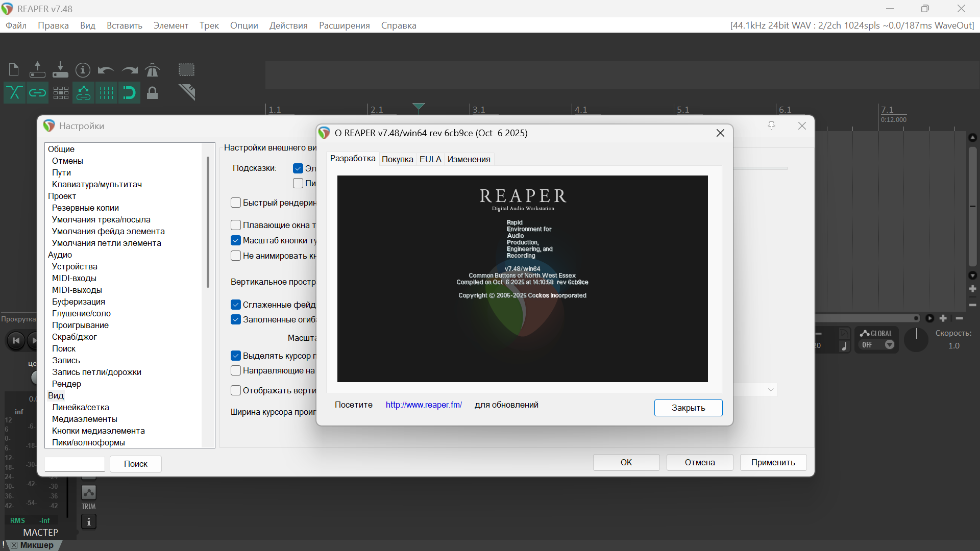Select Устройства in the settings tree

click(75, 266)
